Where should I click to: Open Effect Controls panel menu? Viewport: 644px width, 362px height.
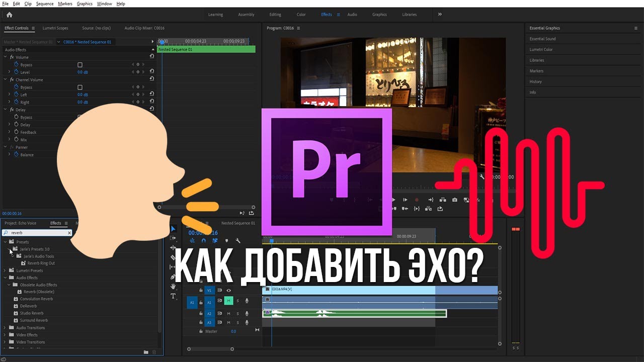(x=33, y=28)
